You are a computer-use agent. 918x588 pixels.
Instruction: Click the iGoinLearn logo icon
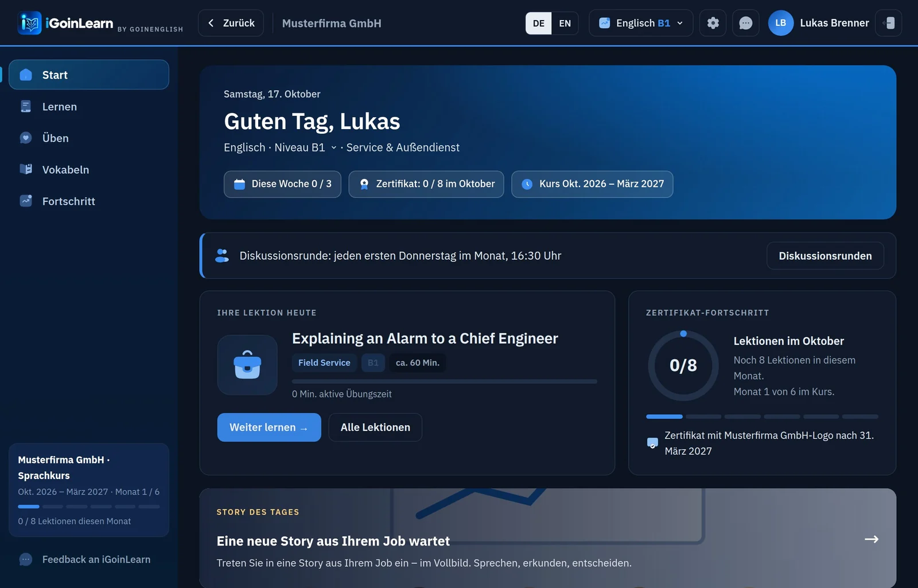(x=29, y=23)
